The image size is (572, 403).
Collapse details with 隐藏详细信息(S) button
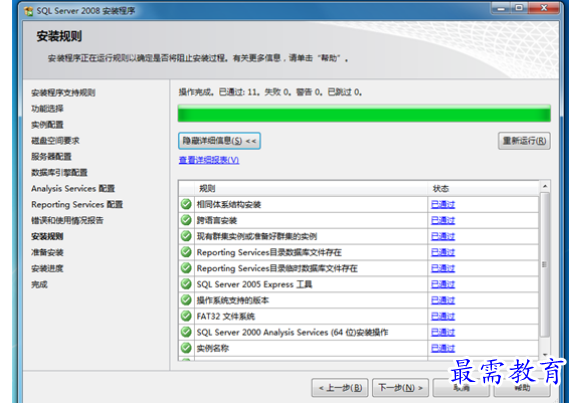pyautogui.click(x=219, y=141)
